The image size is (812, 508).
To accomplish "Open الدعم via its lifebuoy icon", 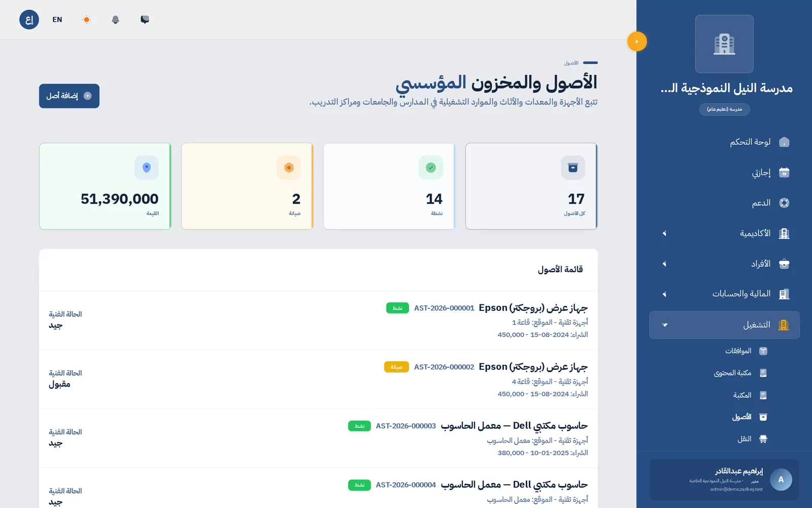I will point(784,203).
